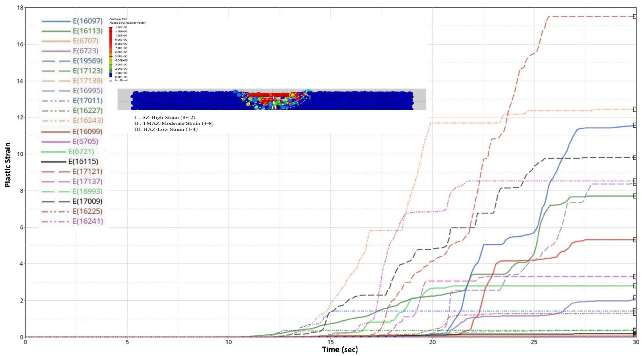Viewport: 644px width, 356px height.
Task: Click the gray No Result swatch
Action: [111, 80]
